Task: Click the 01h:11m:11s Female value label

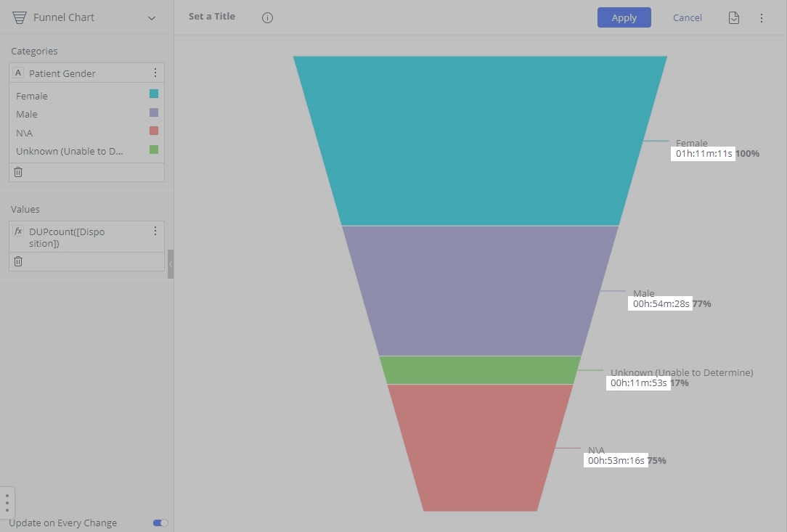Action: click(704, 154)
